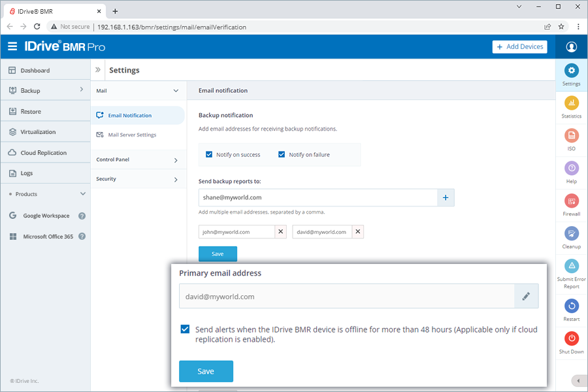Collapse the Products list chevron

click(x=83, y=194)
